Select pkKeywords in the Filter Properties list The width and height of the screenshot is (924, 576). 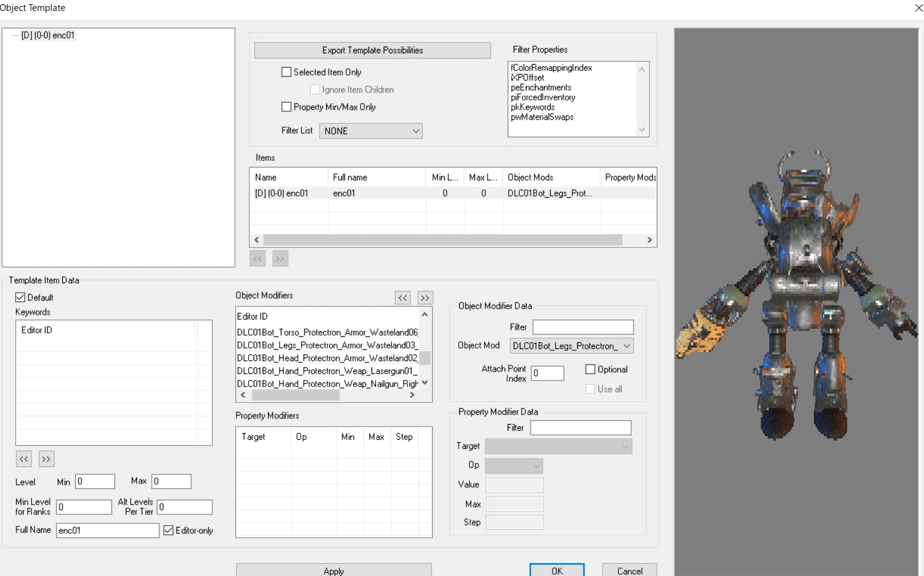point(532,107)
